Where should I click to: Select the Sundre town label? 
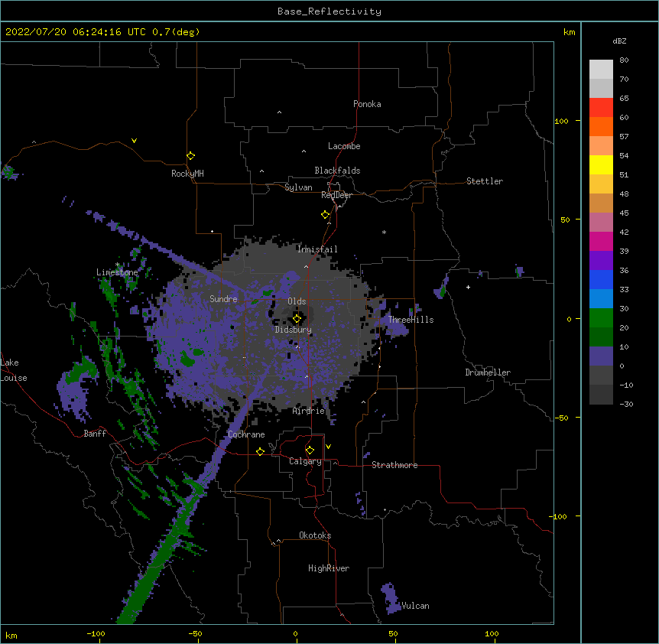pos(223,299)
